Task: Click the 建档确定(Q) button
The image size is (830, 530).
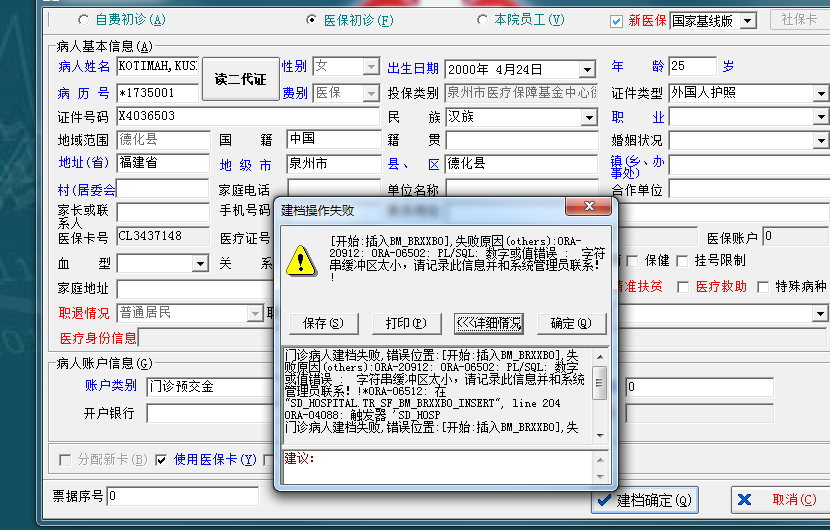Action: (x=645, y=500)
